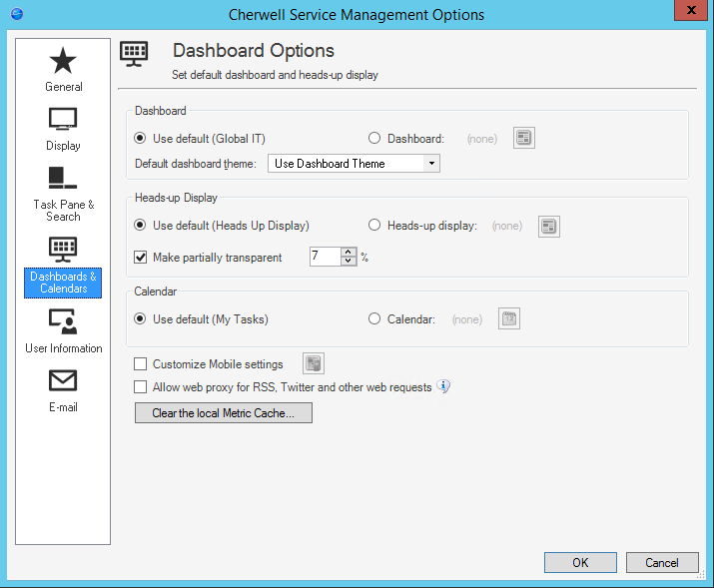Click Clear the local Metric Cache button
The image size is (714, 588).
(224, 413)
